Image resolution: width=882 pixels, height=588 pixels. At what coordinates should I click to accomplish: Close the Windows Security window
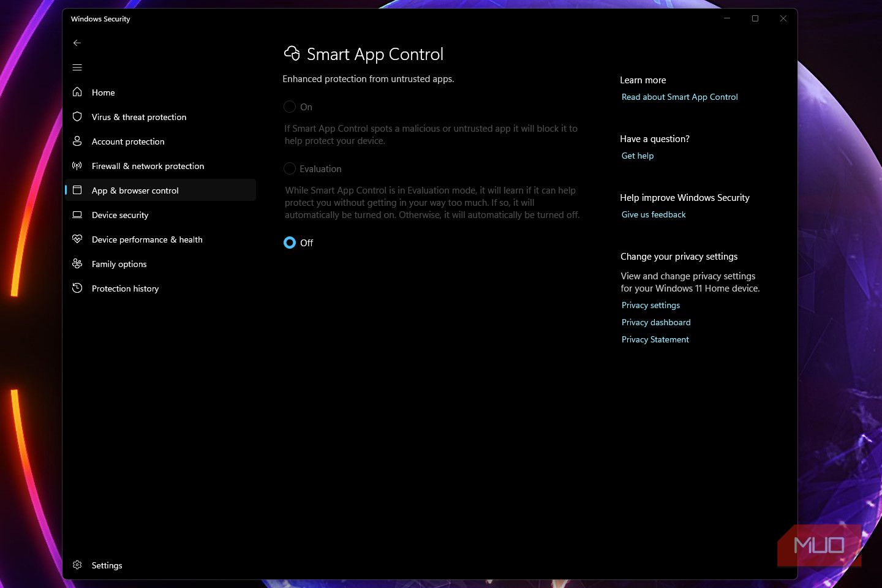[783, 18]
